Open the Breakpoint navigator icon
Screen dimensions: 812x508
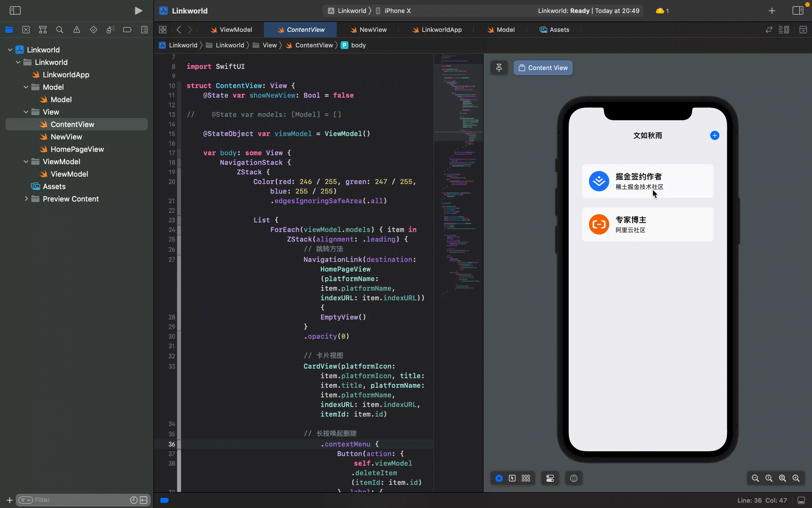click(127, 30)
